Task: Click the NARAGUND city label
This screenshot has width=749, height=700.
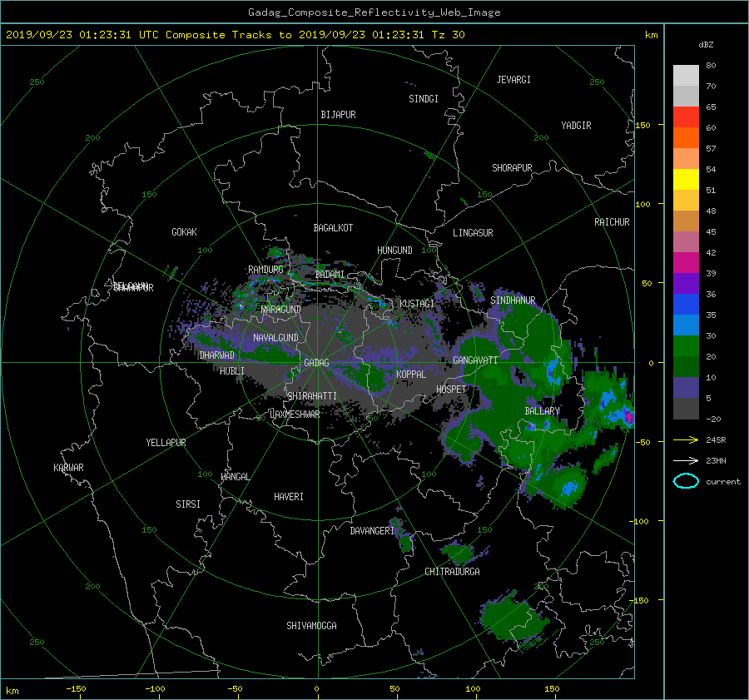Action: point(281,309)
